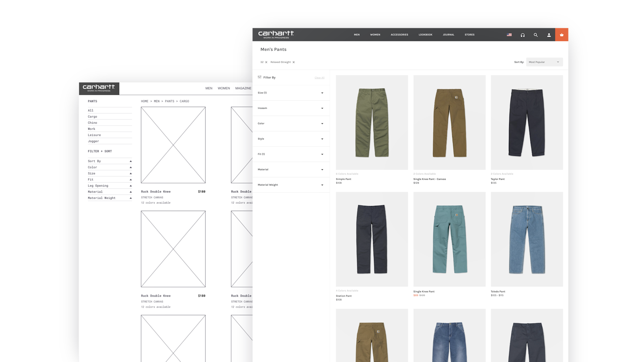Viewport: 644px width, 362px height.
Task: Click the Filter By sliders icon
Action: tap(260, 77)
